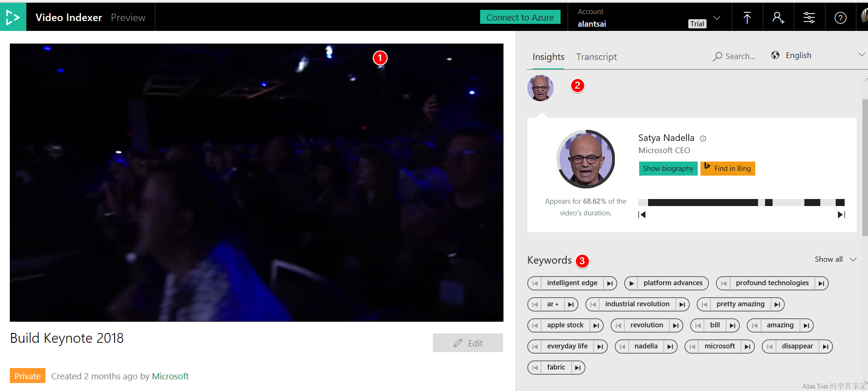This screenshot has width=868, height=391.
Task: Click the Find in Bing button
Action: coord(728,169)
